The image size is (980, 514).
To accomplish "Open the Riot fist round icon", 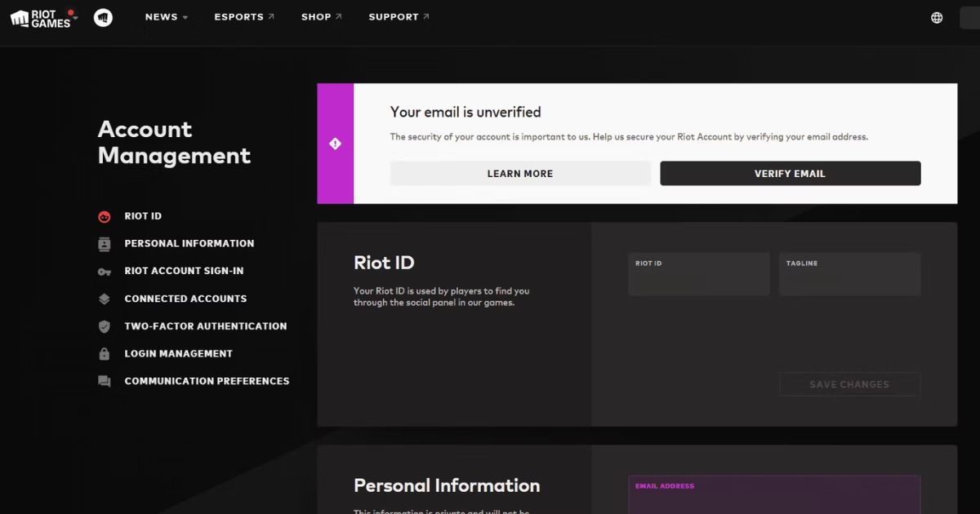I will click(x=103, y=17).
